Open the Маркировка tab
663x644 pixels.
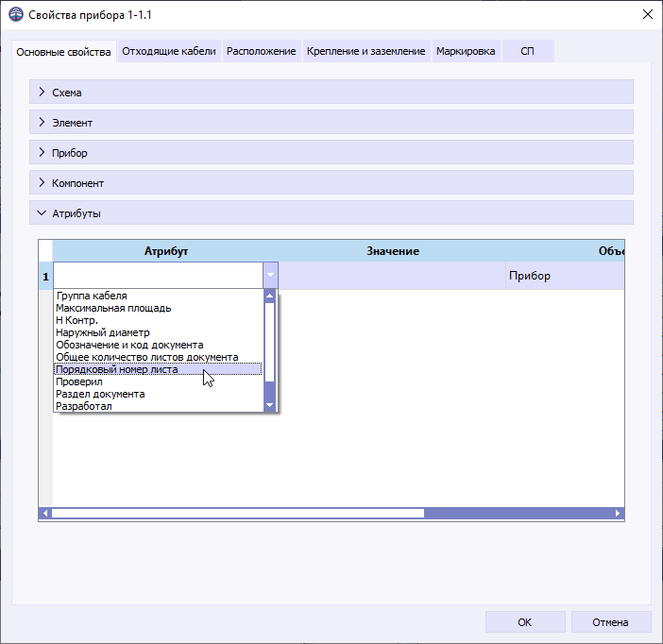pyautogui.click(x=466, y=51)
